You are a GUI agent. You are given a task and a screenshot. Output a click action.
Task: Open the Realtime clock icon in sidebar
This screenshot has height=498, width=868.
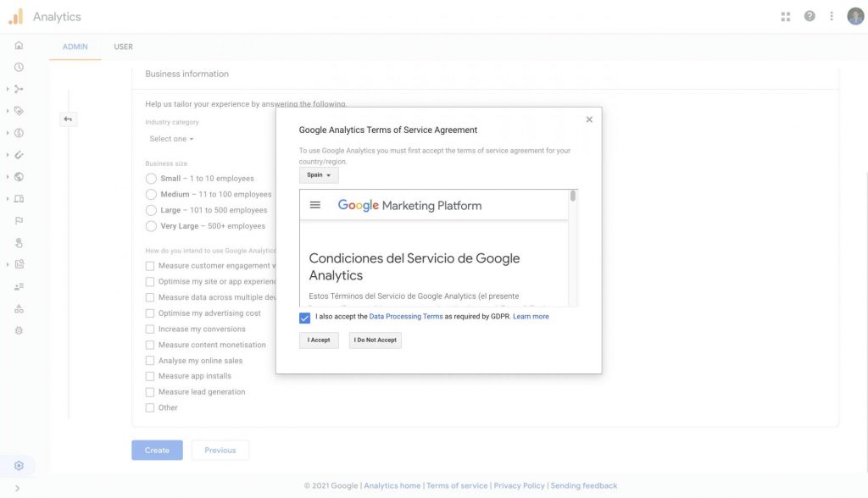click(x=19, y=67)
